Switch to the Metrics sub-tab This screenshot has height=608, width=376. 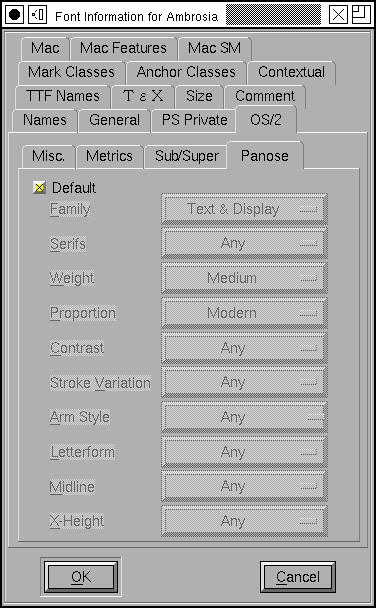coord(109,156)
